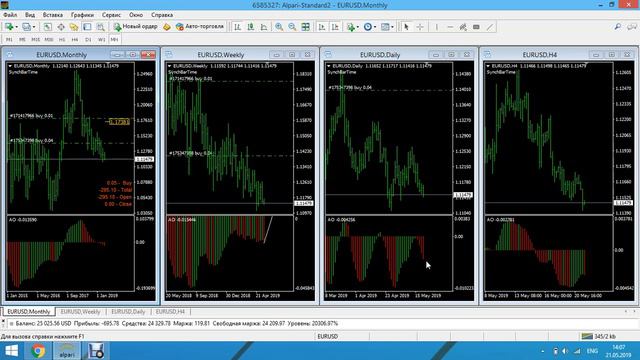640x360 pixels.
Task: Open the indicators list icon
Action: 350,27
